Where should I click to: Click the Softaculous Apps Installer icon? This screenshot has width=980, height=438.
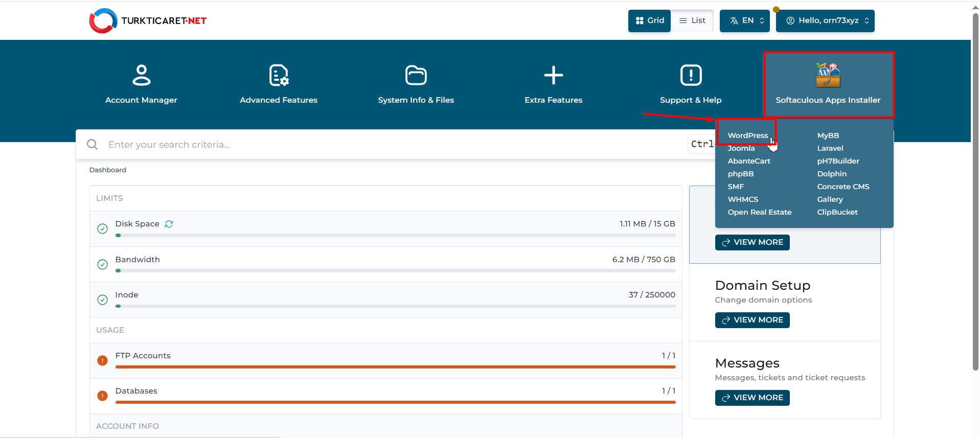828,75
